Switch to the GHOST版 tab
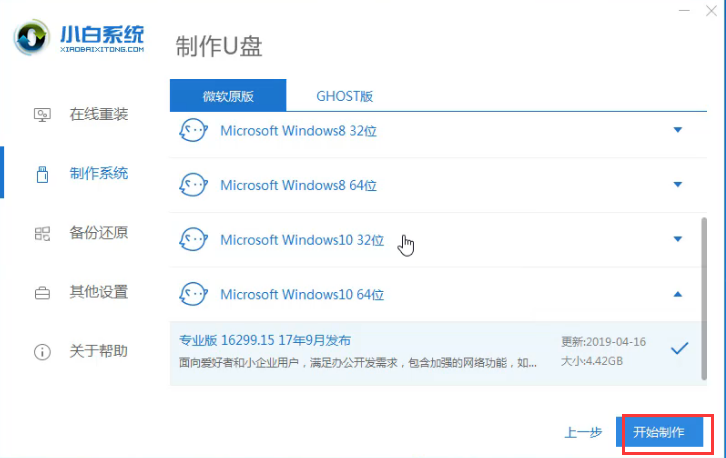726x458 pixels. click(345, 96)
